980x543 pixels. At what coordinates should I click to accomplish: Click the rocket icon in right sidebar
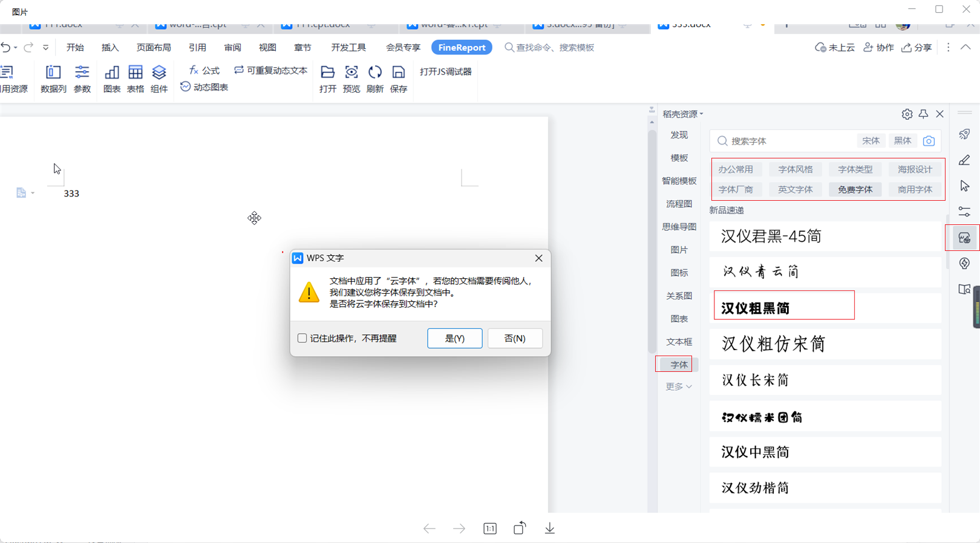click(965, 134)
